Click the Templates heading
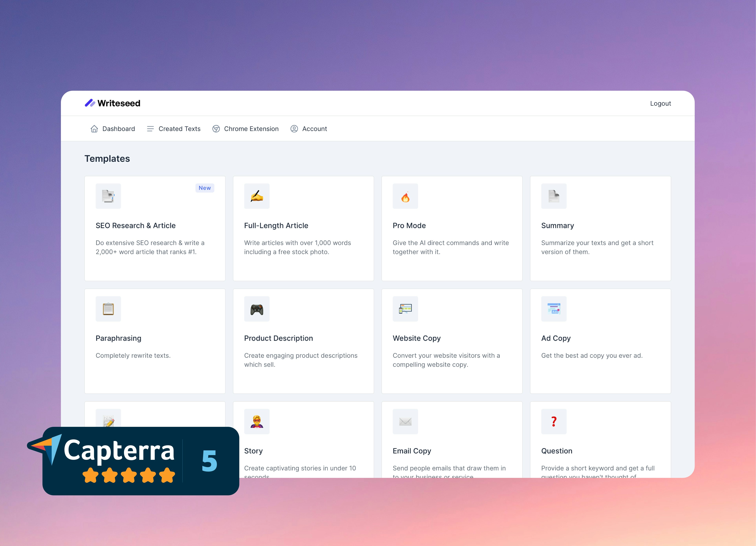756x546 pixels. [107, 159]
